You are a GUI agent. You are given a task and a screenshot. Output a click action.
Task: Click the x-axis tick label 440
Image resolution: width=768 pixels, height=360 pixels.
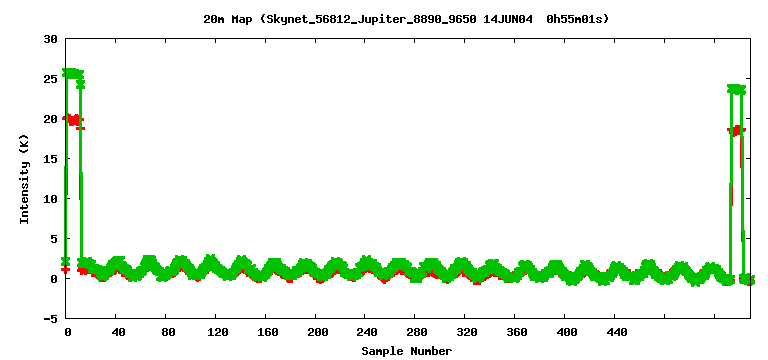617,333
